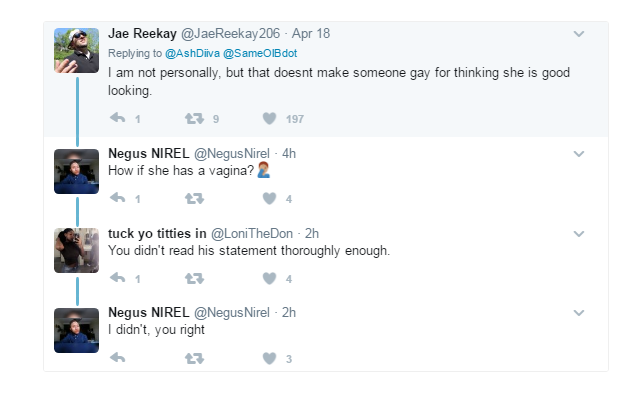This screenshot has height=411, width=629.
Task: Retweet the Negus NIREL 4h tweet
Action: click(x=195, y=198)
